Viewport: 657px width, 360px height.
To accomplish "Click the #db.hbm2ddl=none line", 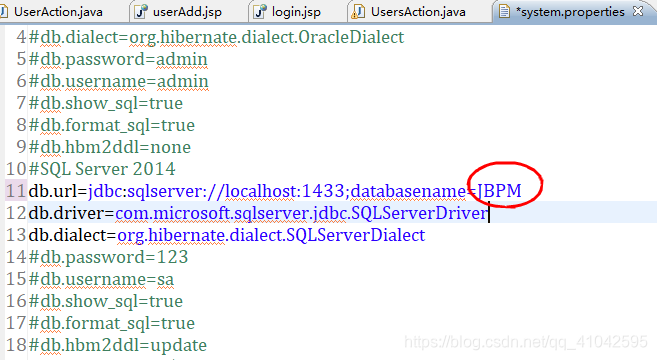I will tap(110, 147).
